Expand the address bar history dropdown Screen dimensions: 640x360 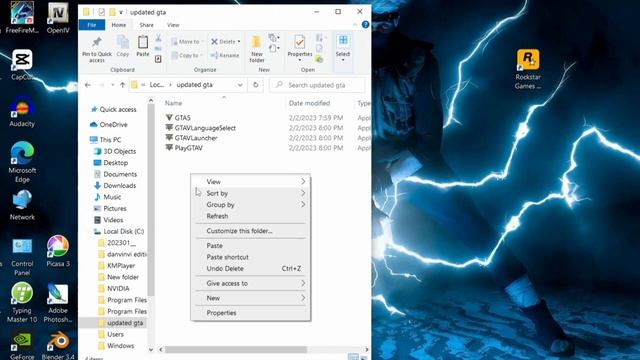tap(240, 85)
